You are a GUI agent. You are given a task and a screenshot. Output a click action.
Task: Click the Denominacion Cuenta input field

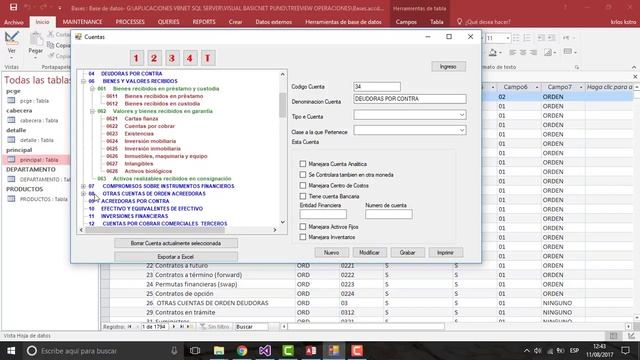pyautogui.click(x=409, y=99)
